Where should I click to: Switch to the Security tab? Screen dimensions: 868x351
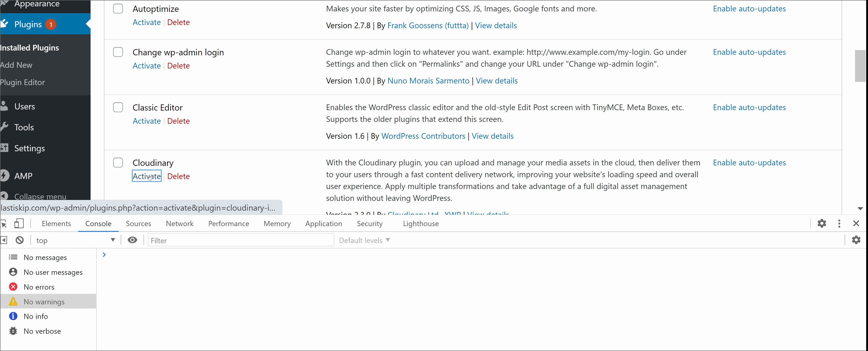369,223
